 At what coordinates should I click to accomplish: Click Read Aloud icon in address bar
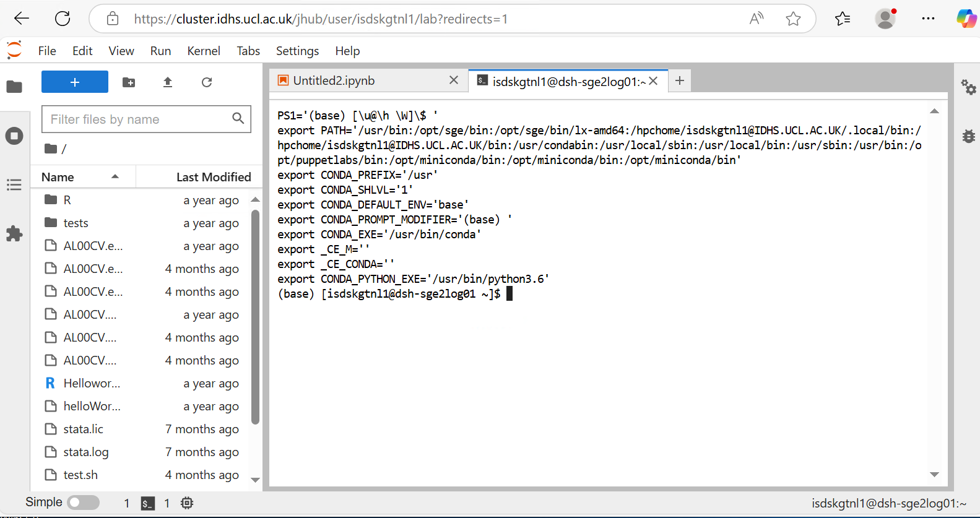757,19
